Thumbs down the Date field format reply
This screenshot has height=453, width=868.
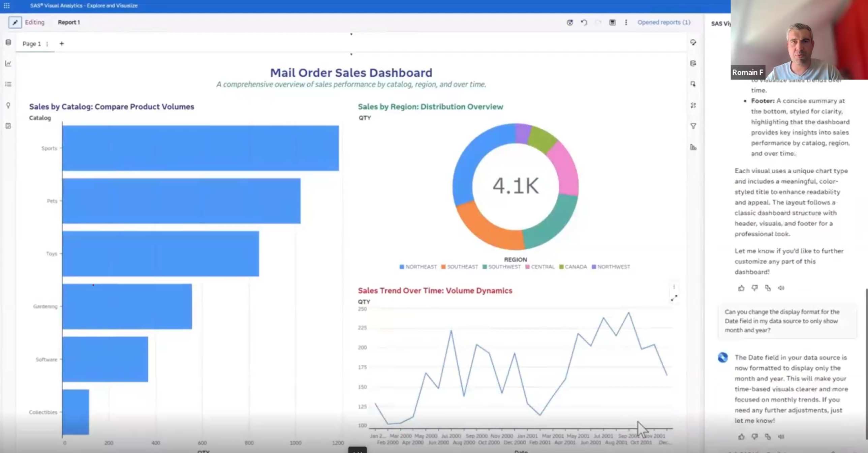(754, 437)
